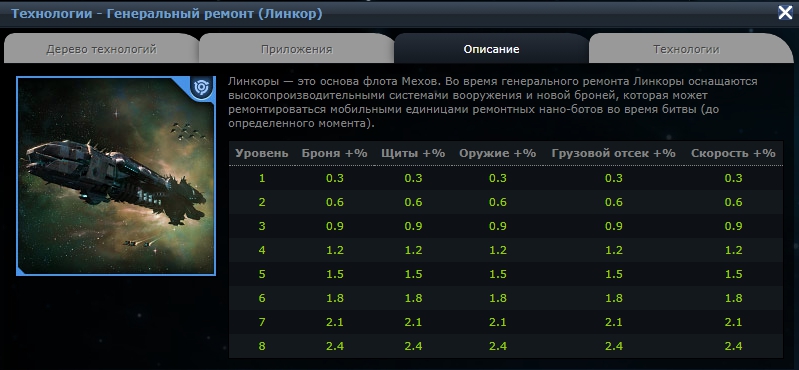Click Скорость value 1.5 for level 5
The width and height of the screenshot is (799, 370).
tap(733, 274)
